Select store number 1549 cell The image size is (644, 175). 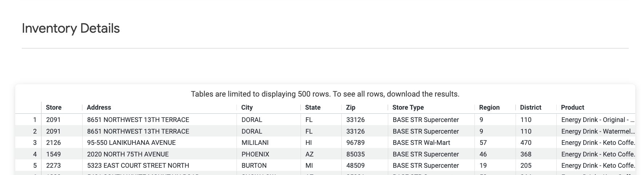pyautogui.click(x=53, y=154)
